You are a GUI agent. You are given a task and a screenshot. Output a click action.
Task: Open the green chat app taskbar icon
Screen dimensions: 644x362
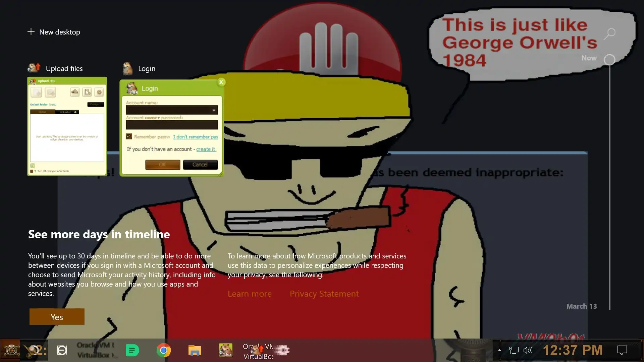tap(132, 350)
